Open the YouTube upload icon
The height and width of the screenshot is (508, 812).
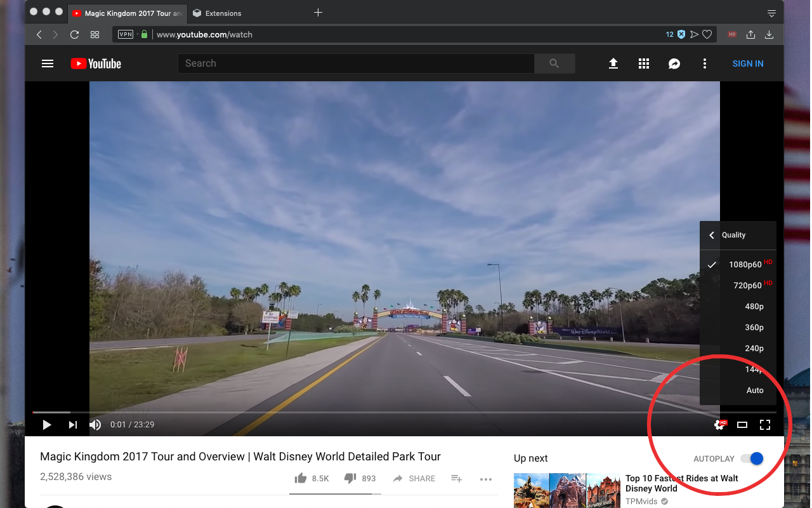click(613, 63)
